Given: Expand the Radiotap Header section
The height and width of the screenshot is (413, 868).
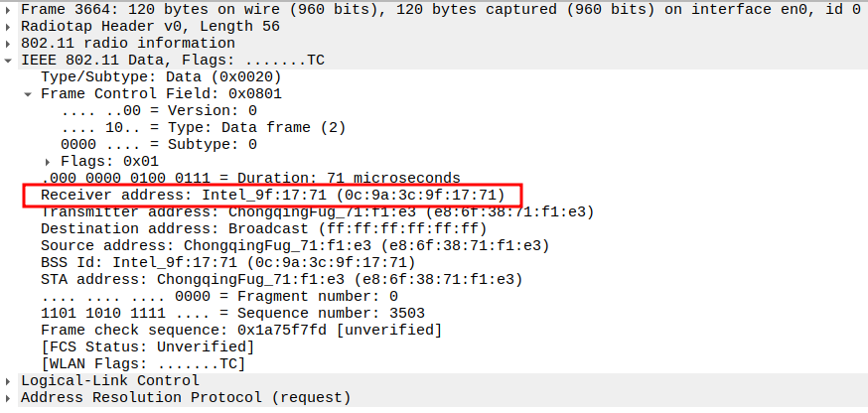Looking at the screenshot, I should point(10,27).
